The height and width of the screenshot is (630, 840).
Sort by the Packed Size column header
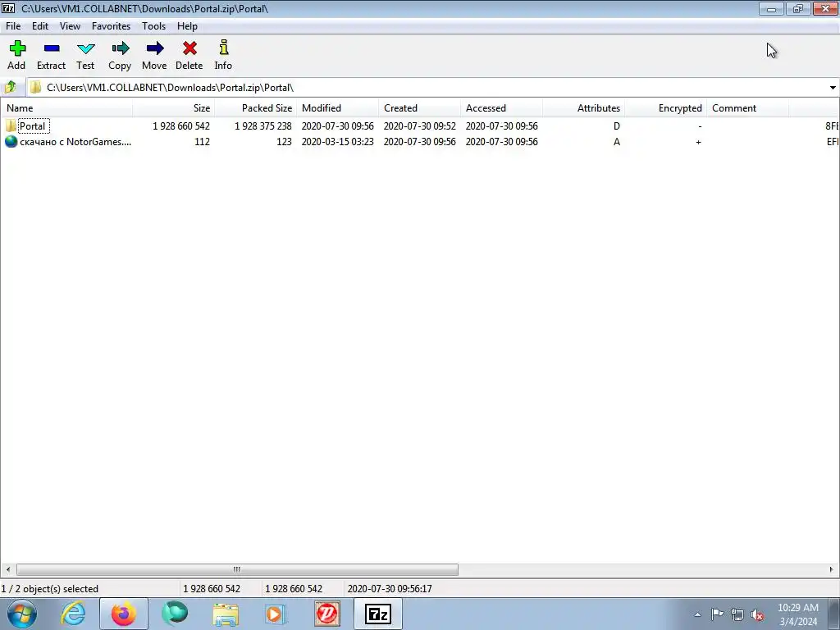(x=256, y=107)
